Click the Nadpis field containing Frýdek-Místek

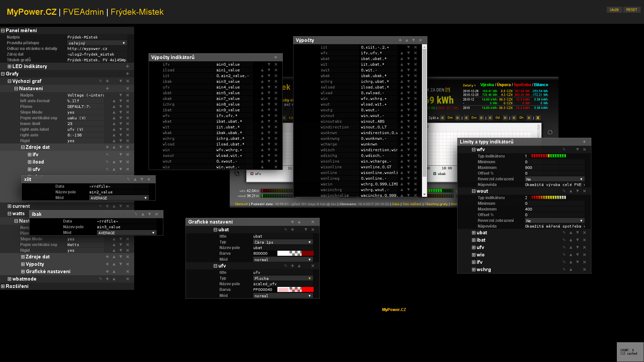click(97, 37)
